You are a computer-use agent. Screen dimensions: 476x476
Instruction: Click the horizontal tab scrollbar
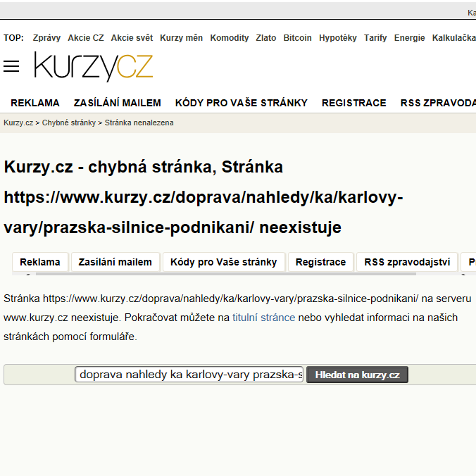tap(226, 274)
